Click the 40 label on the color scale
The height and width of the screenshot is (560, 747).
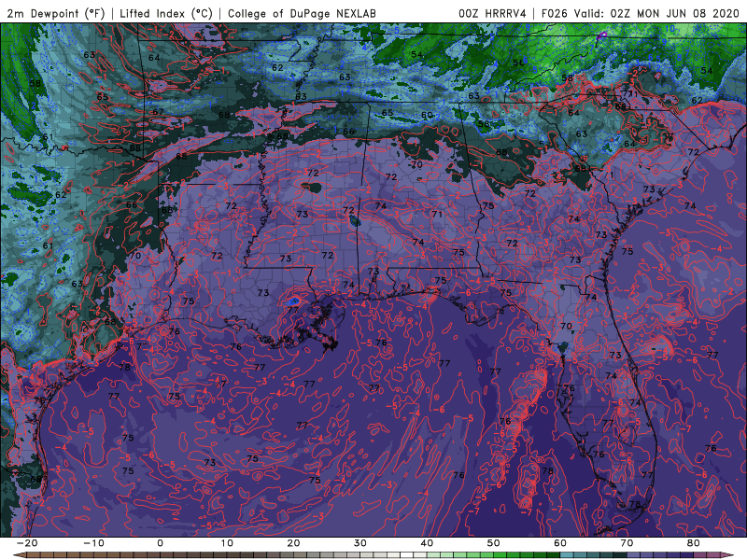point(427,543)
